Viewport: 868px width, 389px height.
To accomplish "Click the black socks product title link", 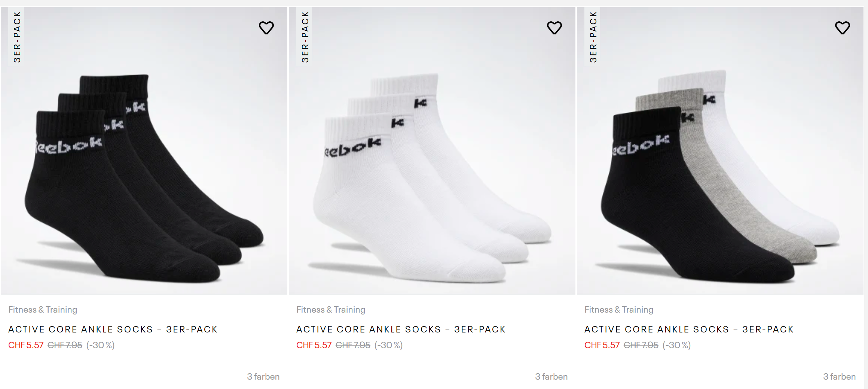I will [x=113, y=329].
